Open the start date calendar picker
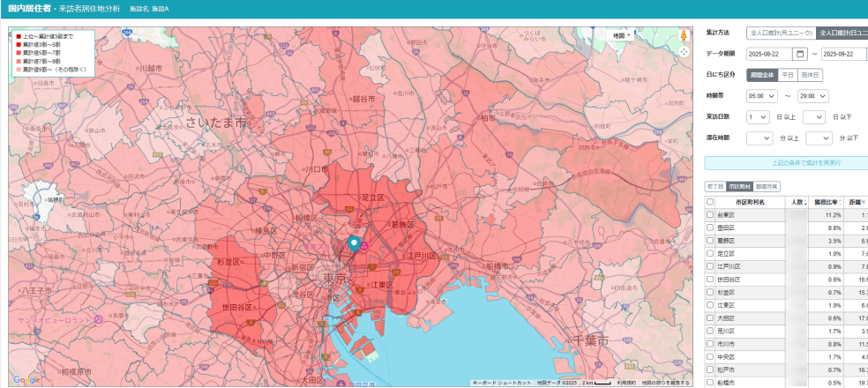Screen dimensions: 868x388 pos(799,54)
